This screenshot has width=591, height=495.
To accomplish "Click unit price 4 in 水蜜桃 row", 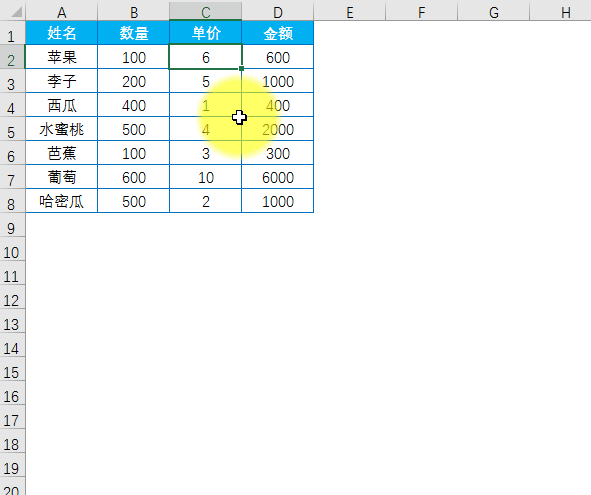I will click(x=205, y=129).
